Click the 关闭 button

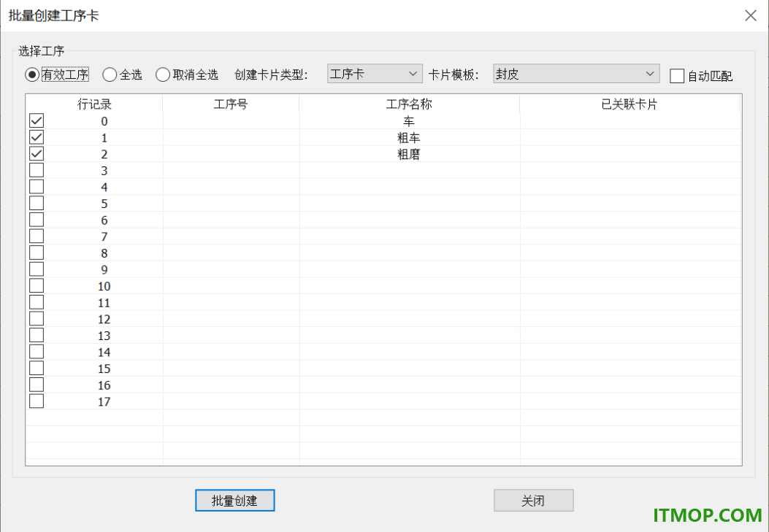(x=534, y=500)
